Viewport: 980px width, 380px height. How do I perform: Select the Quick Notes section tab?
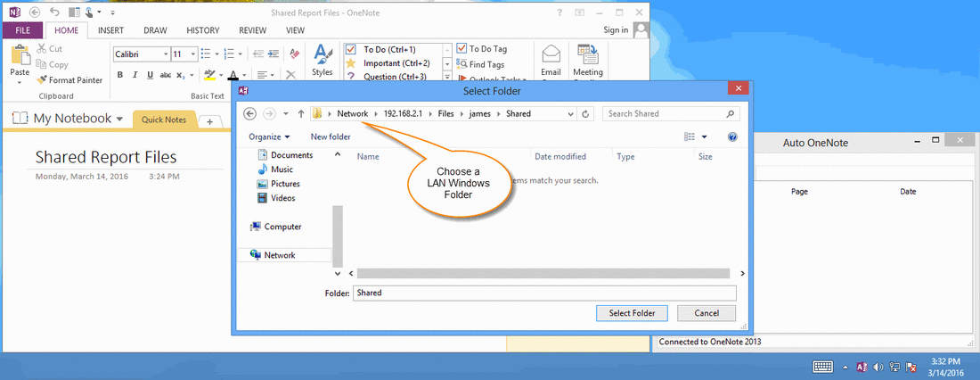164,120
